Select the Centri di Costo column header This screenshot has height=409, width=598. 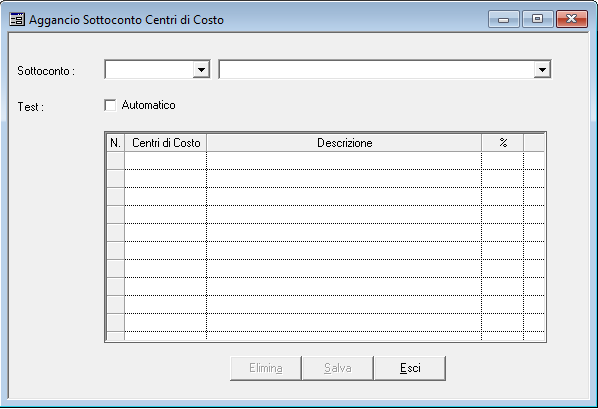click(x=166, y=143)
